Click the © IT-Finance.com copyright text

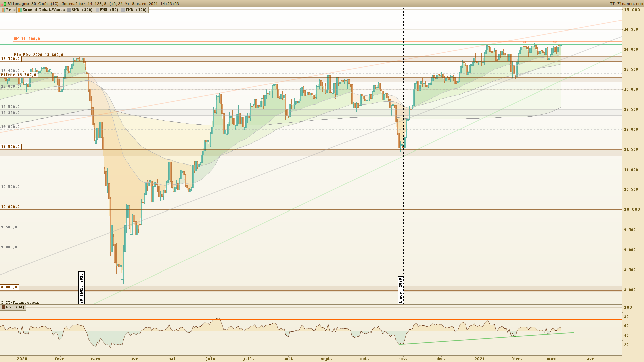coord(20,302)
